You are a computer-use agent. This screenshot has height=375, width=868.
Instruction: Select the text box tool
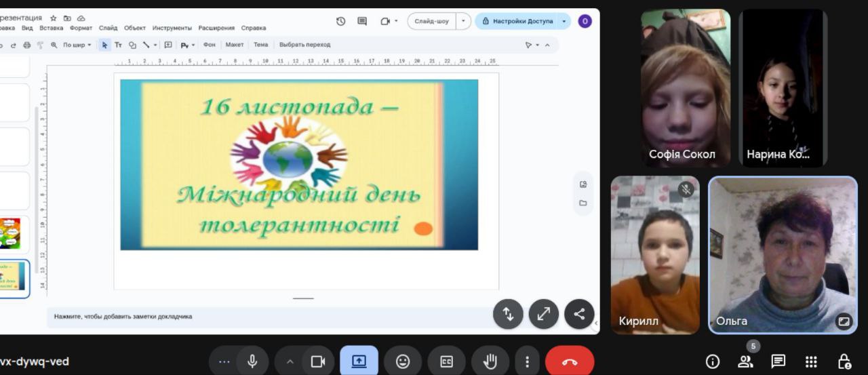[x=118, y=45]
